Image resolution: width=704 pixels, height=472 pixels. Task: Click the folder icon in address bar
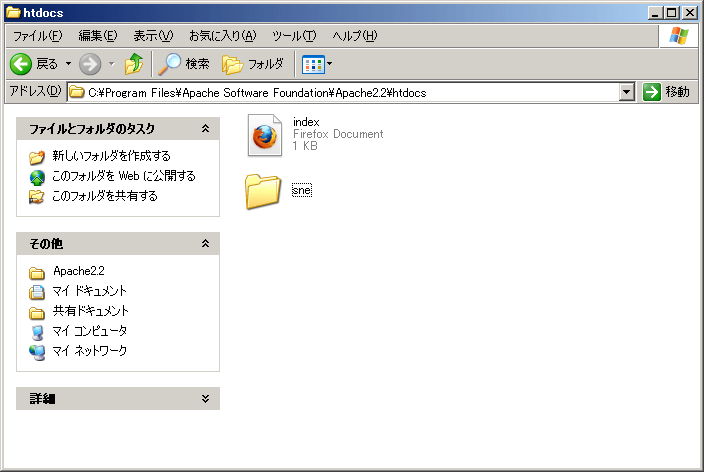[77, 92]
